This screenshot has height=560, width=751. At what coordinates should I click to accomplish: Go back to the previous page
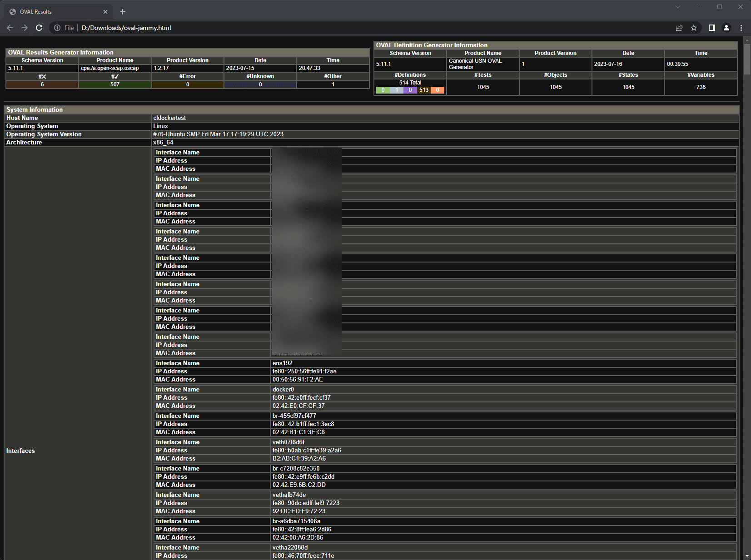(x=10, y=28)
